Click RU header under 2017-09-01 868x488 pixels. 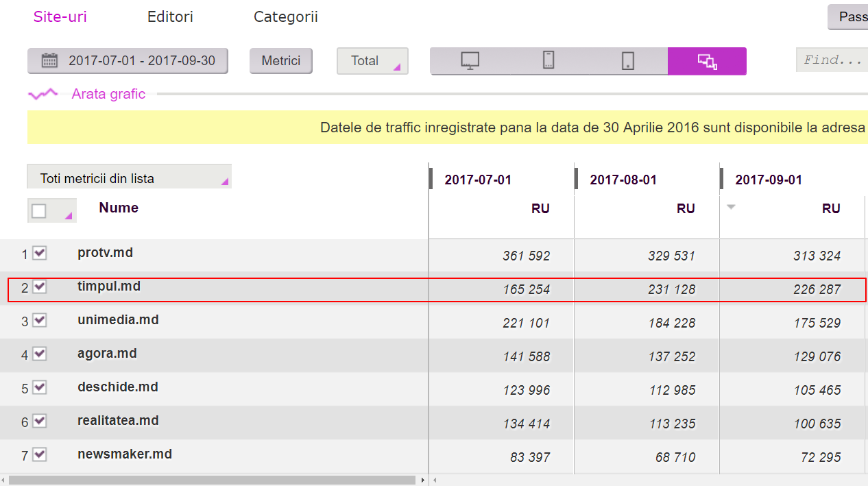tap(831, 208)
